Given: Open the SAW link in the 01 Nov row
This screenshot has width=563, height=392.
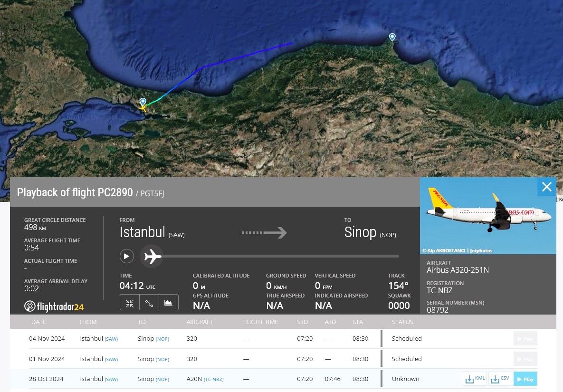Looking at the screenshot, I should 111,359.
